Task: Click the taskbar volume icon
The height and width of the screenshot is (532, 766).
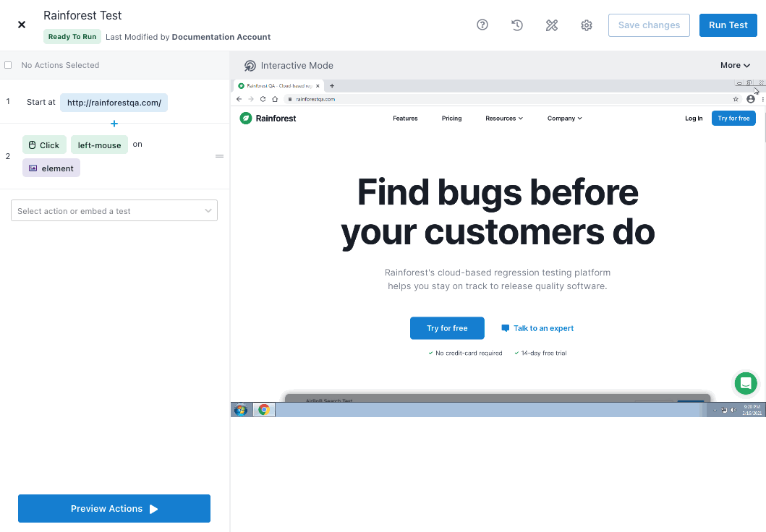Action: click(733, 410)
